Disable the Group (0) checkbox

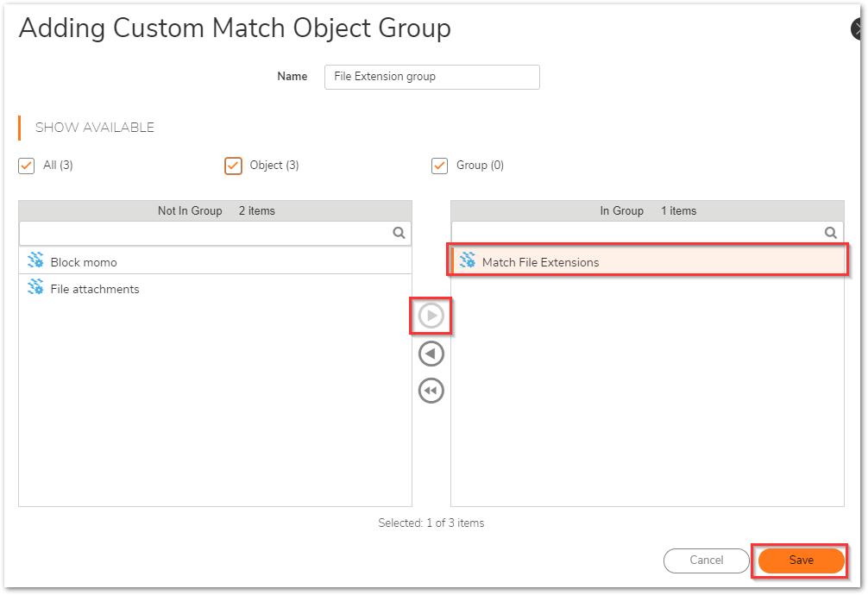tap(440, 166)
